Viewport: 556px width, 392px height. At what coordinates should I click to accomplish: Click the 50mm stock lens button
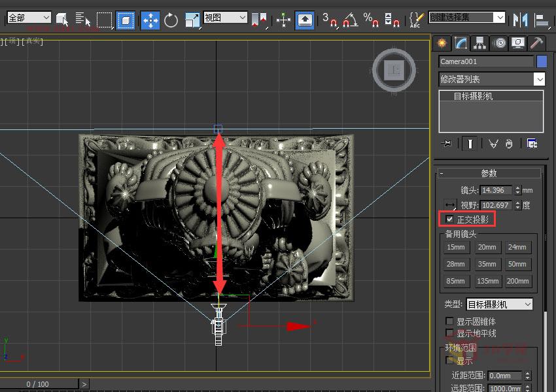[x=517, y=264]
